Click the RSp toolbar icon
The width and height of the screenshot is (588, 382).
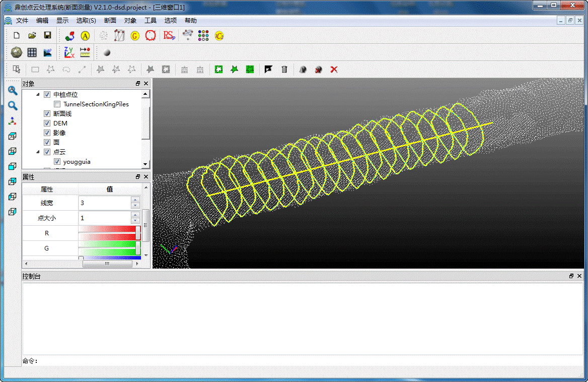(169, 35)
